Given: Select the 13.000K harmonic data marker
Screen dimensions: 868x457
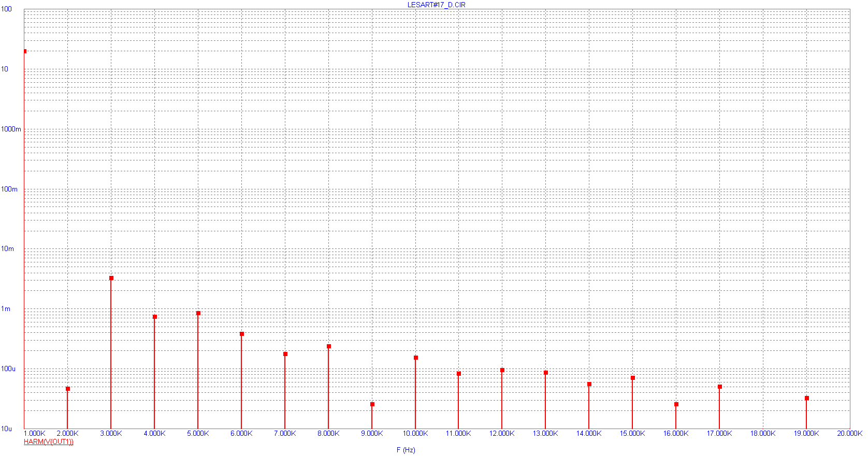Looking at the screenshot, I should (x=546, y=373).
